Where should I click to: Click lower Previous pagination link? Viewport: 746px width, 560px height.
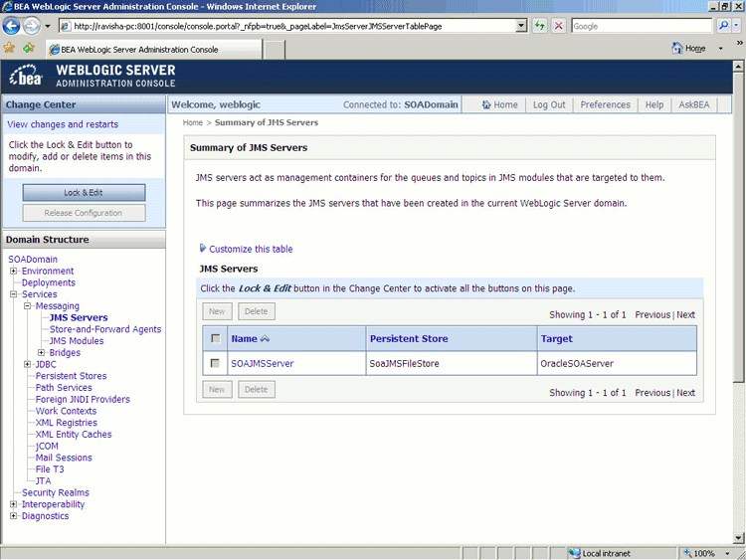(x=653, y=393)
